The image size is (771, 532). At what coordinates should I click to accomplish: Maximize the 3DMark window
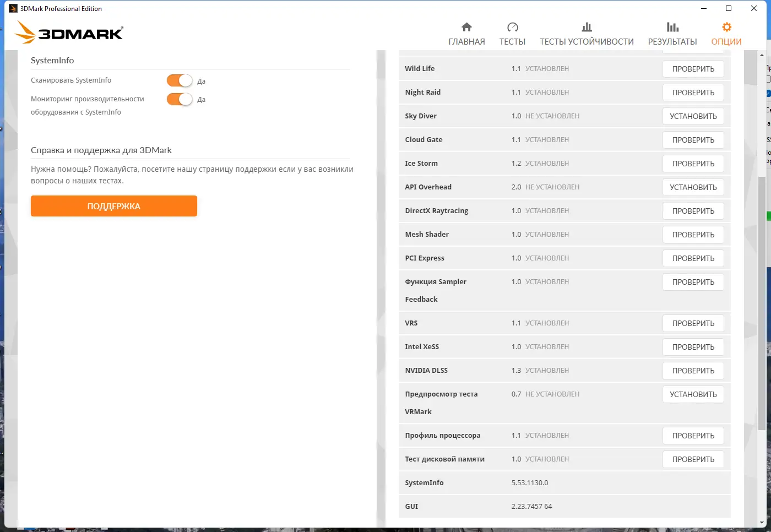coord(729,8)
